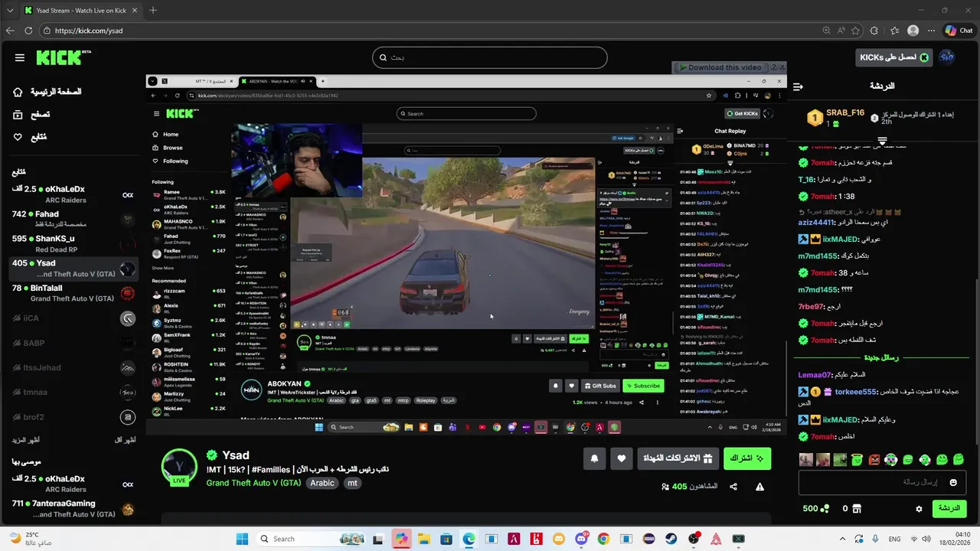Expand the chat leaderboard handle
The width and height of the screenshot is (980, 551).
tap(882, 140)
